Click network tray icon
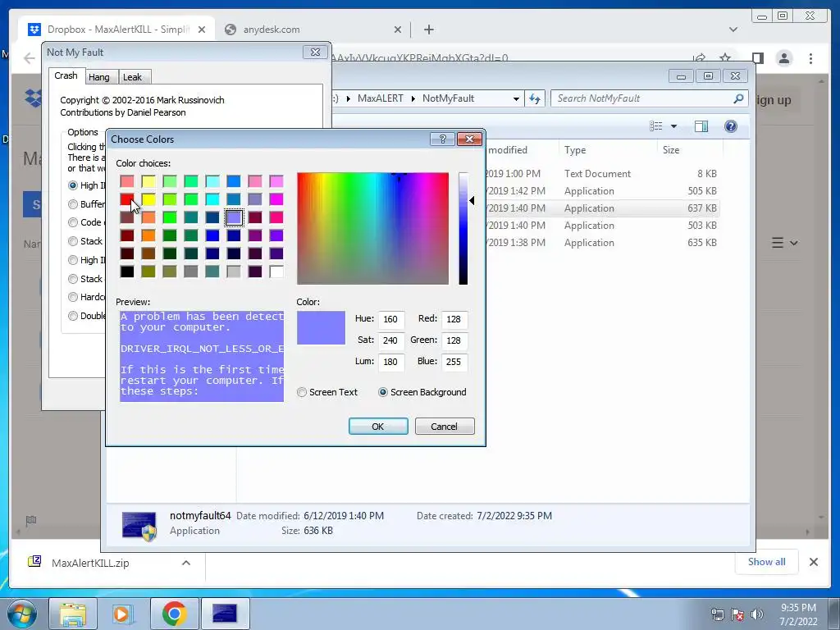Screen dimensions: 840x630 pos(717,614)
